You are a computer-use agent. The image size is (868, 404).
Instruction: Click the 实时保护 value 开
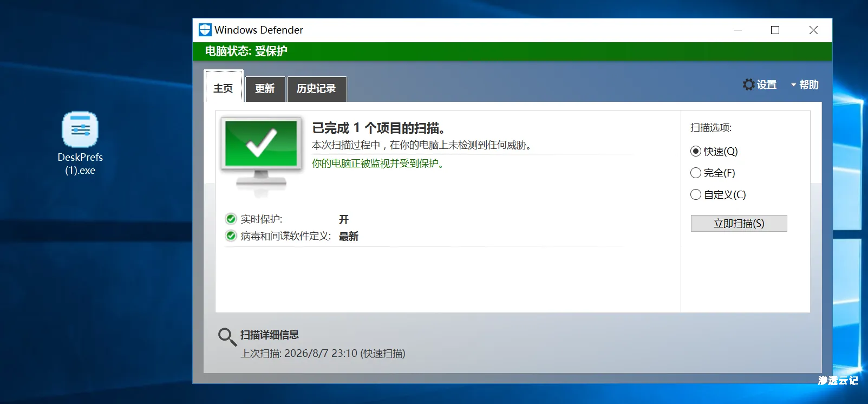tap(344, 219)
